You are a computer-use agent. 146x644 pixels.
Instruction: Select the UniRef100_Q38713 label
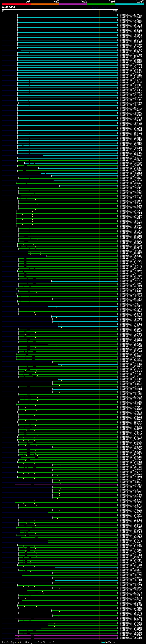tap(131, 53)
